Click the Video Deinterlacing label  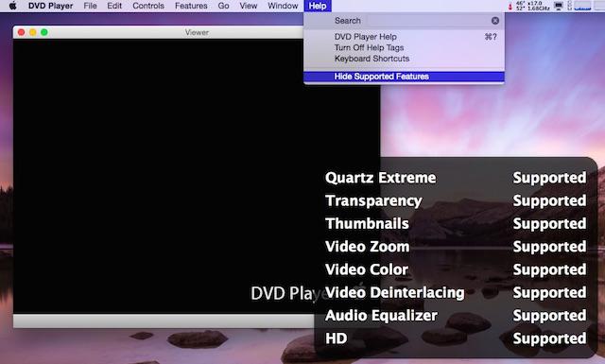click(x=395, y=292)
